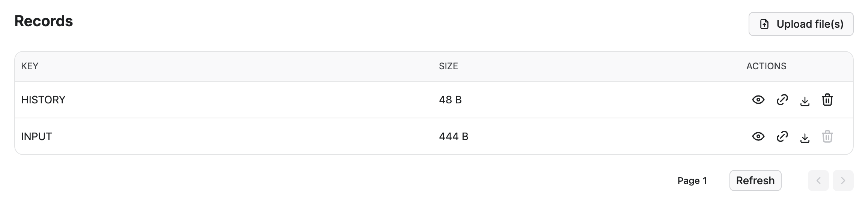Delete the HISTORY record
868x203 pixels.
point(827,100)
